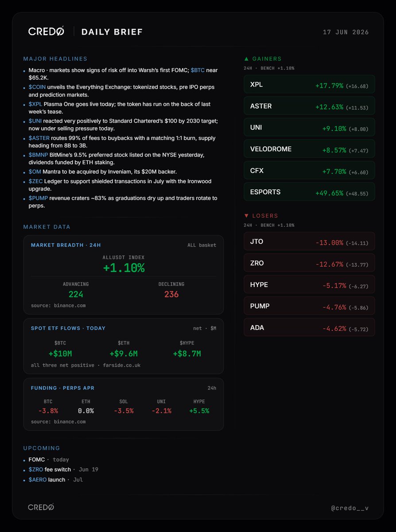Click the LOSERS section heading text

click(x=265, y=216)
